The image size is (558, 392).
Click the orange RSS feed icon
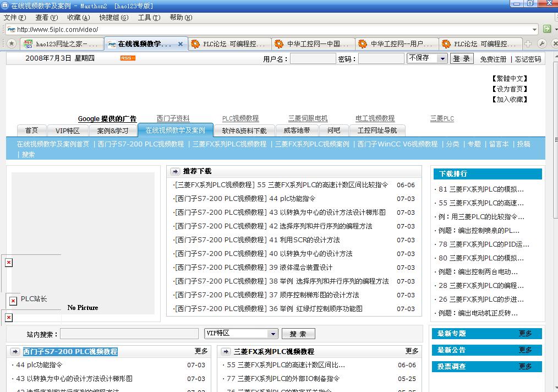pos(128,58)
